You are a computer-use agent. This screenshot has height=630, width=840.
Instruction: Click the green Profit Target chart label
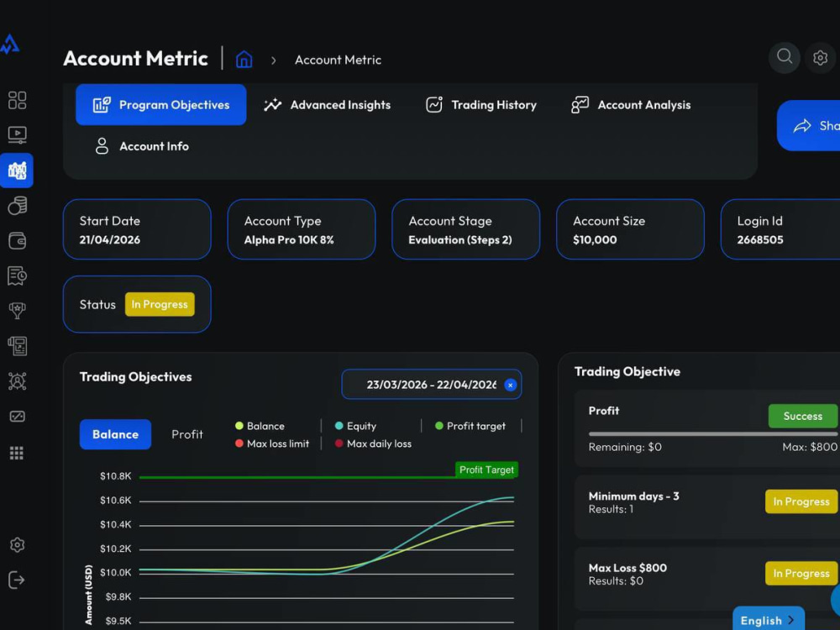tap(486, 470)
